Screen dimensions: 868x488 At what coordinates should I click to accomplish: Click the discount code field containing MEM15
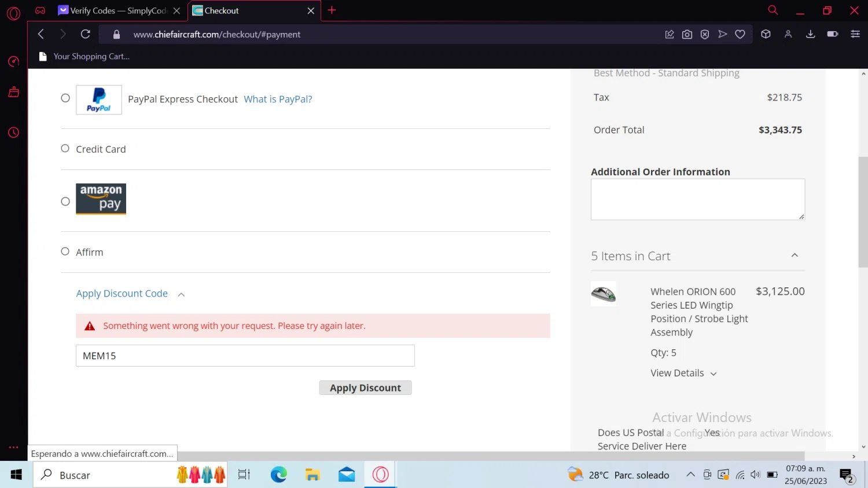coord(245,356)
